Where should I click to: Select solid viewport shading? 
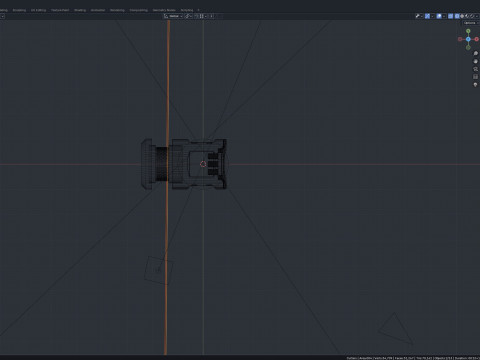[x=462, y=16]
